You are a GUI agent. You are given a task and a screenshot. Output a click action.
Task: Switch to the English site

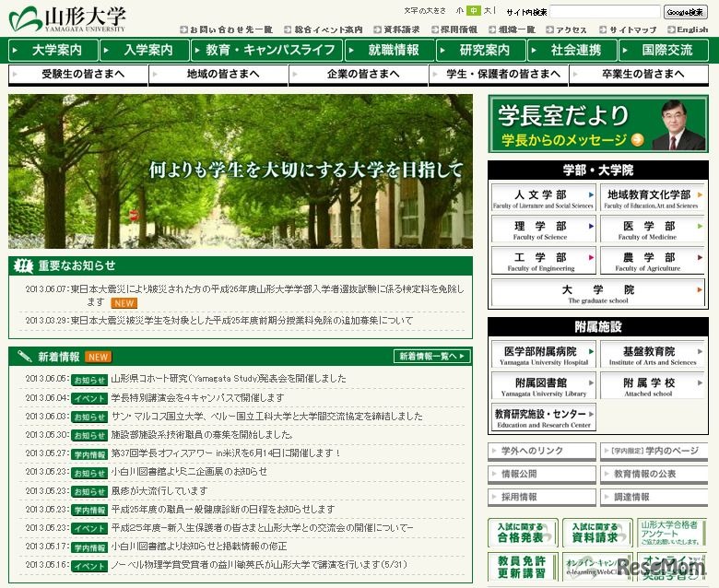point(688,29)
